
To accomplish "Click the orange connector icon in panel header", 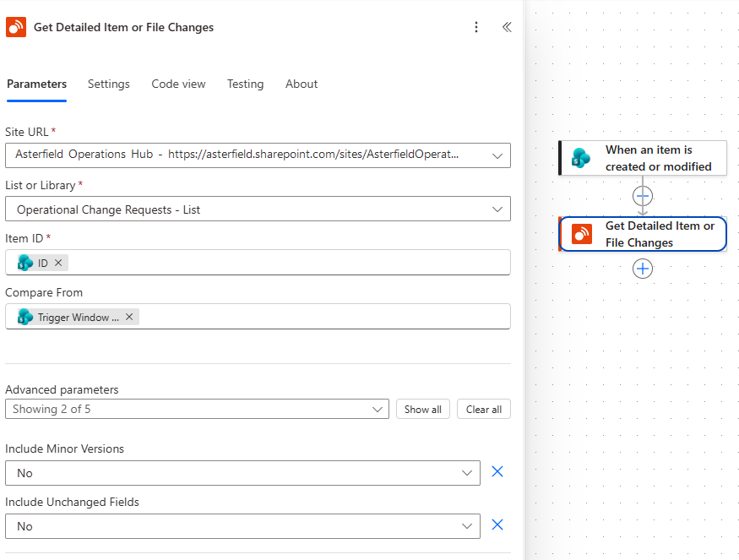I will [16, 27].
